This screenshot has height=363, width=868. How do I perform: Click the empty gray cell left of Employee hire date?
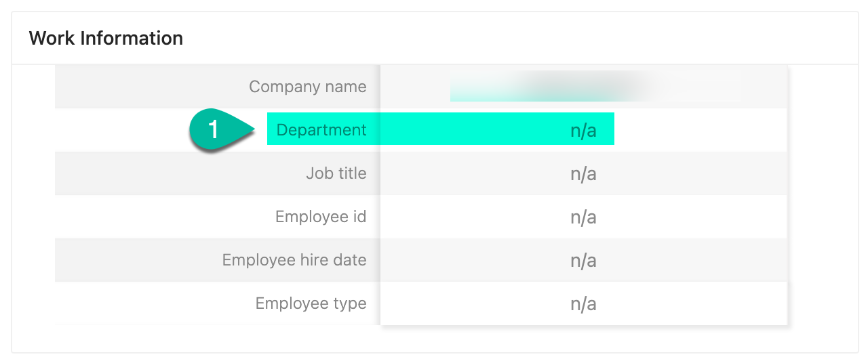[136, 260]
